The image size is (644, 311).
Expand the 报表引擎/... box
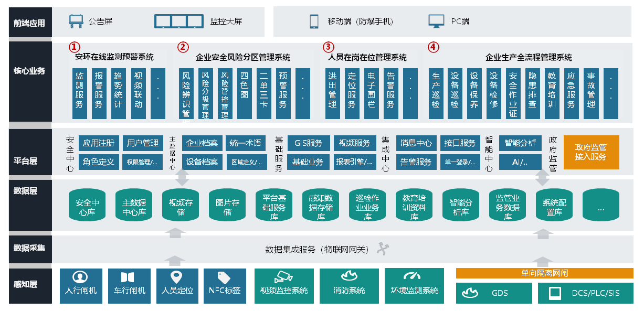click(x=355, y=162)
